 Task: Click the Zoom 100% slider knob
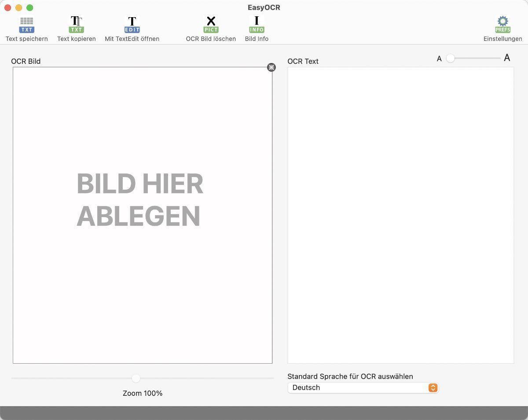click(136, 378)
